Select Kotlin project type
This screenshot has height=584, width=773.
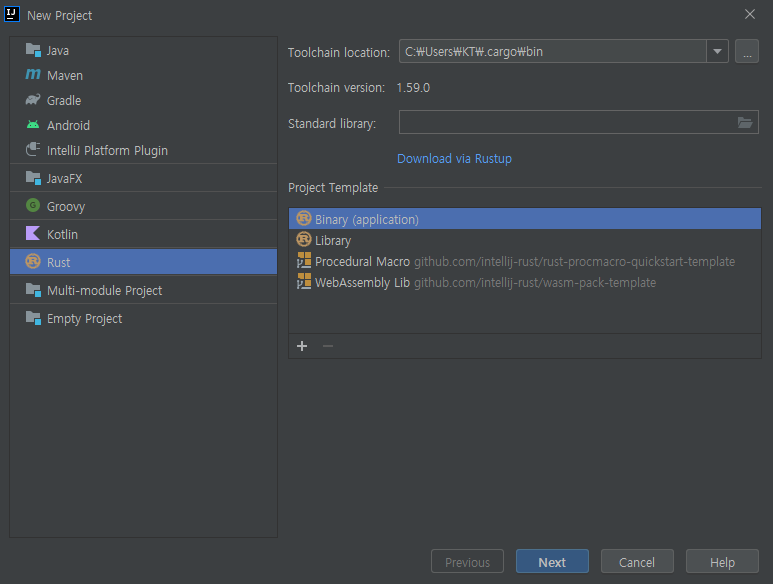click(143, 234)
